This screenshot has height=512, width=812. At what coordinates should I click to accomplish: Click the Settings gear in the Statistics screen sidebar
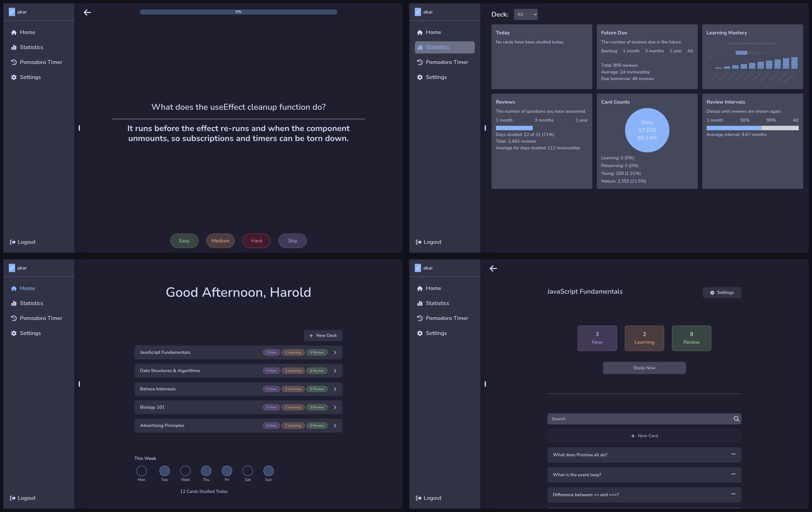420,77
